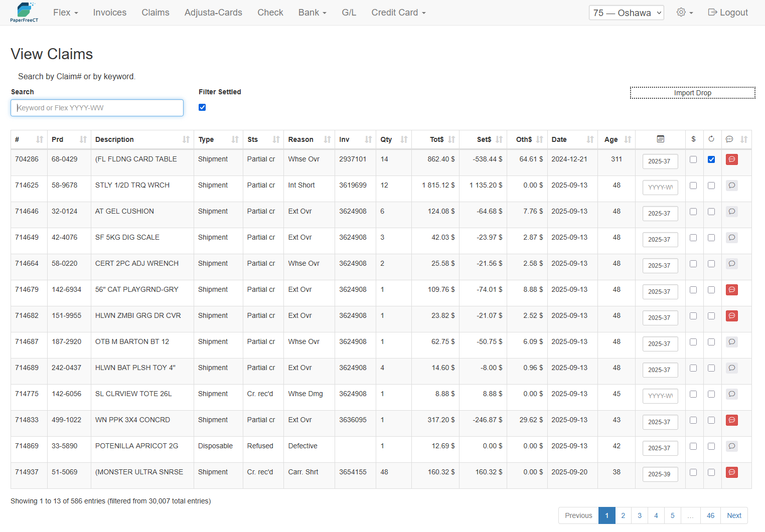Image resolution: width=765 pixels, height=532 pixels.
Task: Uncheck the Filter Settled checkbox
Action: tap(202, 107)
